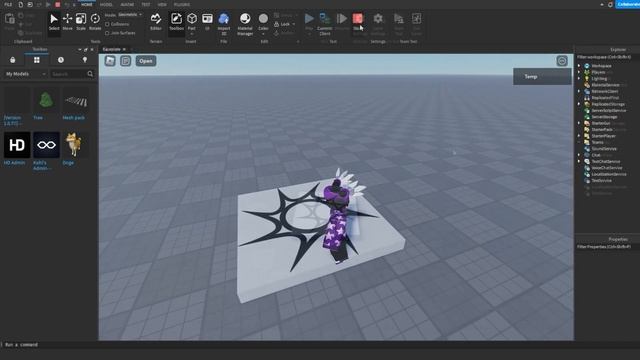
Task: Open the Terrain Editor
Action: click(x=156, y=22)
